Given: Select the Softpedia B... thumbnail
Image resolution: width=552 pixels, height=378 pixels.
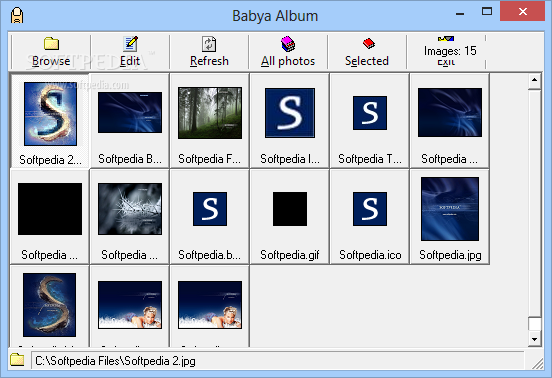Looking at the screenshot, I should 130,112.
